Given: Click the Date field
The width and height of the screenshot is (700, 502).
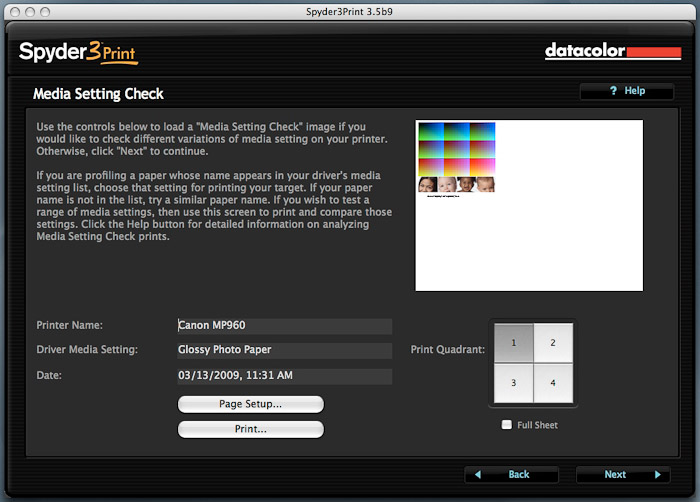Looking at the screenshot, I should tap(284, 376).
